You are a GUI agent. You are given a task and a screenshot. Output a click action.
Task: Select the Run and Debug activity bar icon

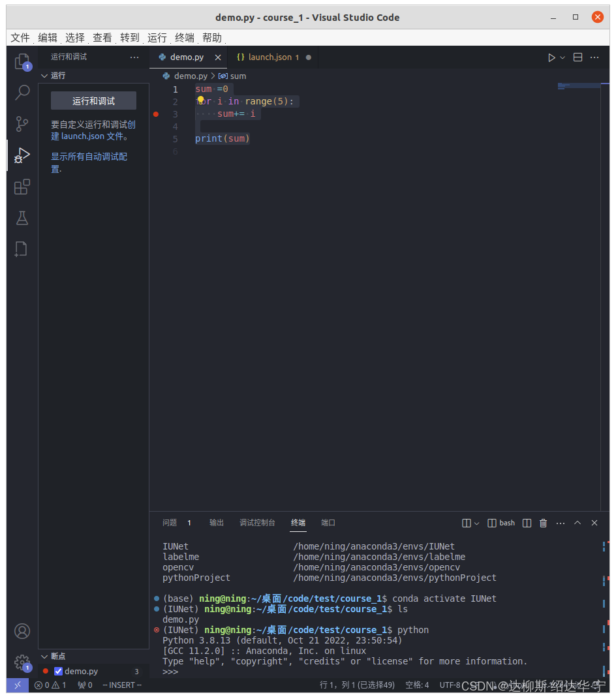[x=22, y=155]
